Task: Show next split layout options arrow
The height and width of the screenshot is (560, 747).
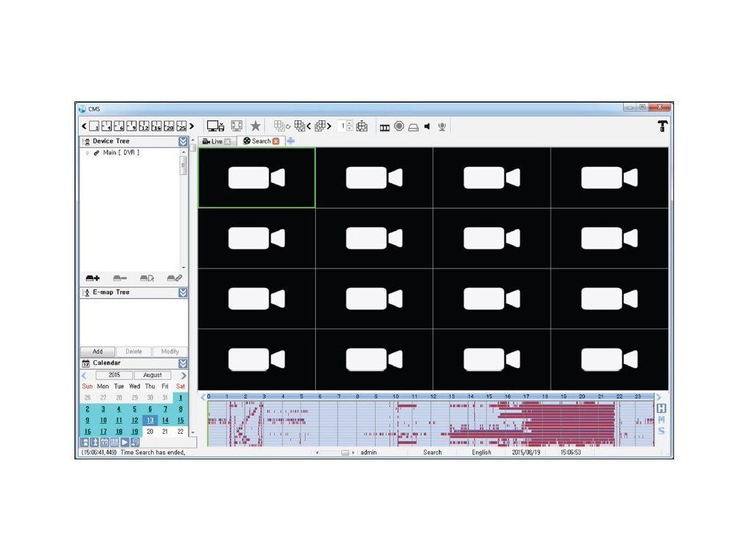Action: (192, 126)
